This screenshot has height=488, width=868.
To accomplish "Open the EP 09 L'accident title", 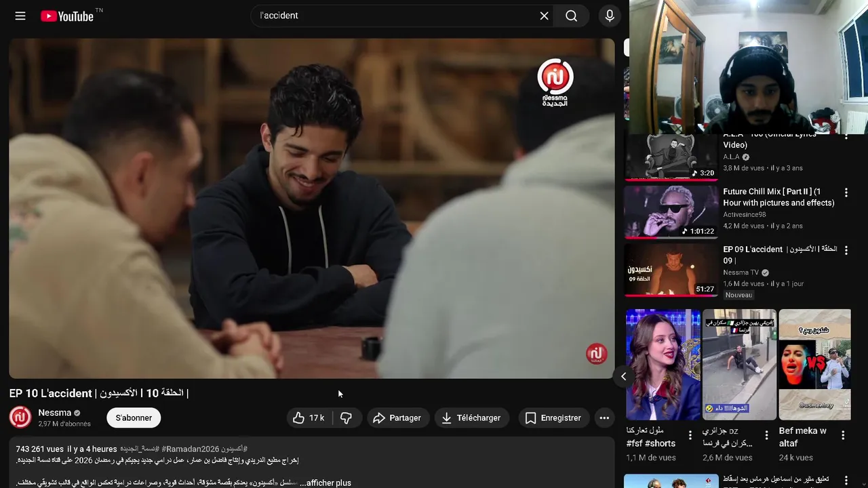I will click(780, 255).
